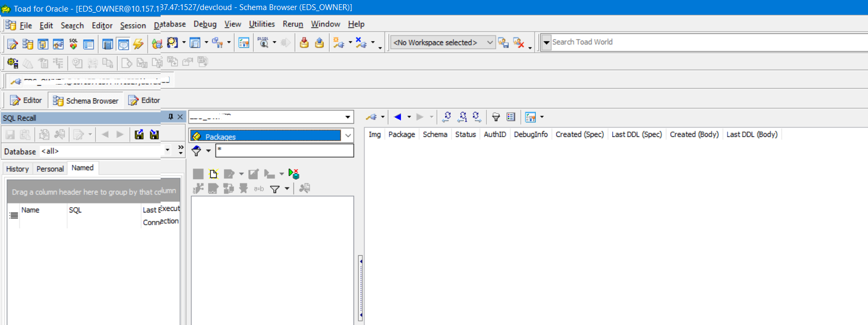Click the Delete Workspace icon with the red X
This screenshot has width=868, height=325.
pos(519,43)
